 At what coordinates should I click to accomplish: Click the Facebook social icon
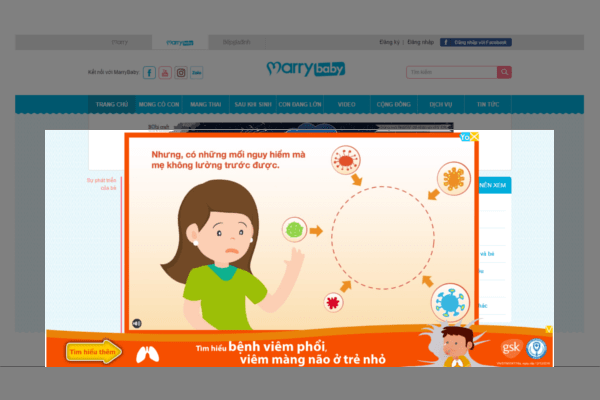pos(149,72)
